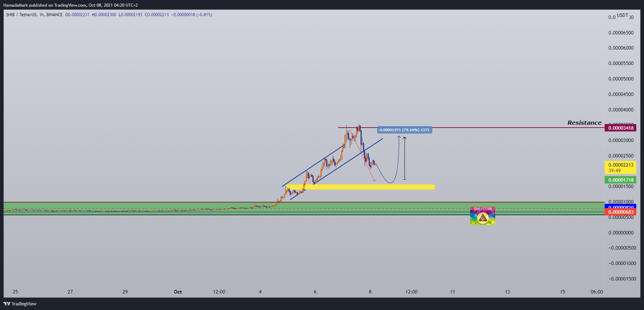Click the 0.00003000 price axis level
Image resolution: width=644 pixels, height=310 pixels.
pos(621,140)
